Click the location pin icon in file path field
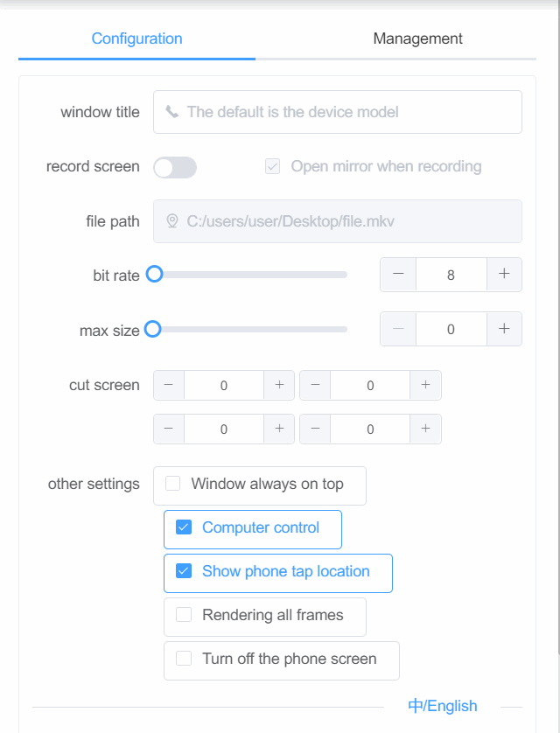This screenshot has height=733, width=560. tap(172, 221)
